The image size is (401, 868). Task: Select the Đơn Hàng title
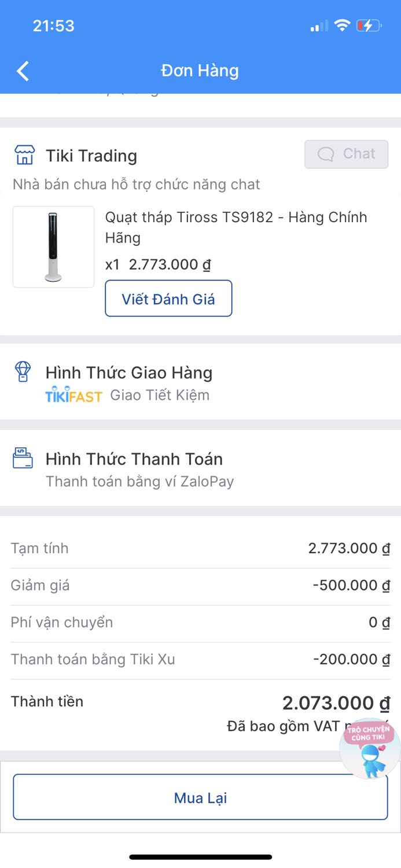[x=200, y=71]
